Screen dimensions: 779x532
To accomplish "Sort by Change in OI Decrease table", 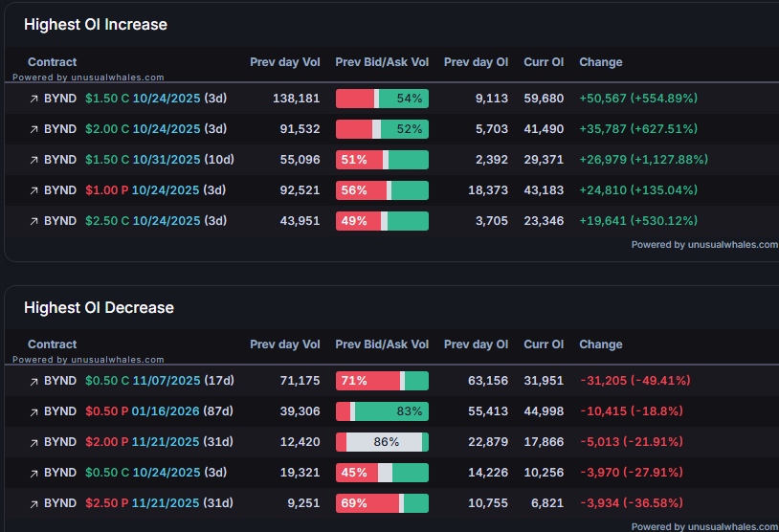I will coord(601,344).
